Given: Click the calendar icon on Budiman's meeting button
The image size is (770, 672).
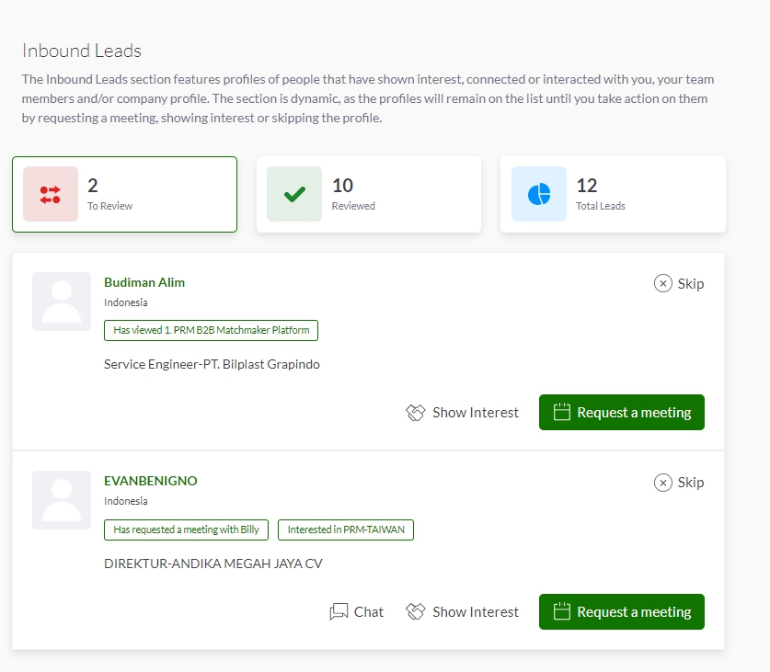Looking at the screenshot, I should (x=562, y=412).
